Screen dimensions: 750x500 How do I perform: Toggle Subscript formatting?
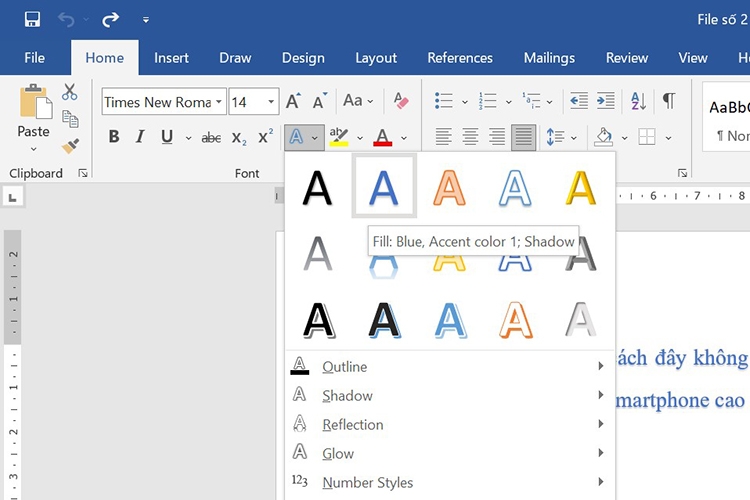[239, 138]
